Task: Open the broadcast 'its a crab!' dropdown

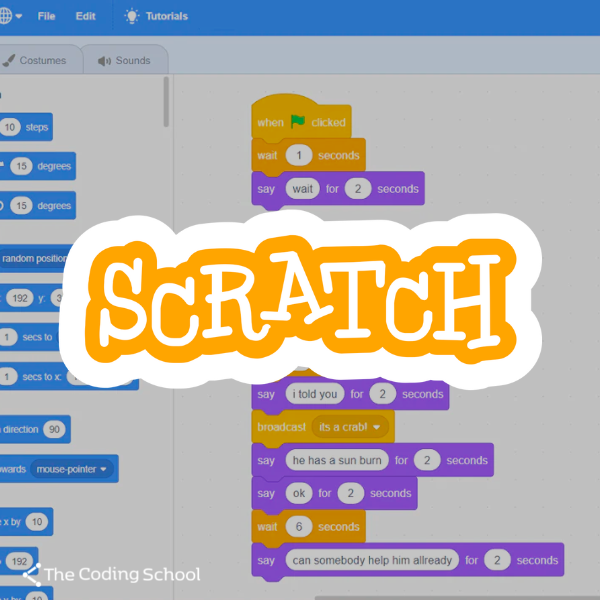Action: pos(377,427)
